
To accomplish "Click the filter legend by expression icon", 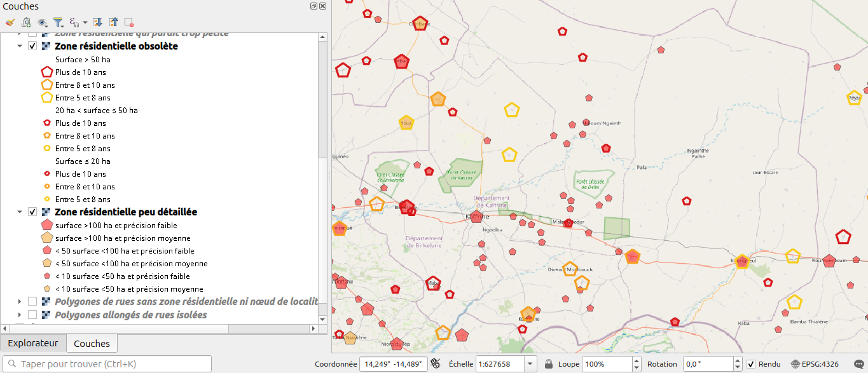I will point(74,22).
